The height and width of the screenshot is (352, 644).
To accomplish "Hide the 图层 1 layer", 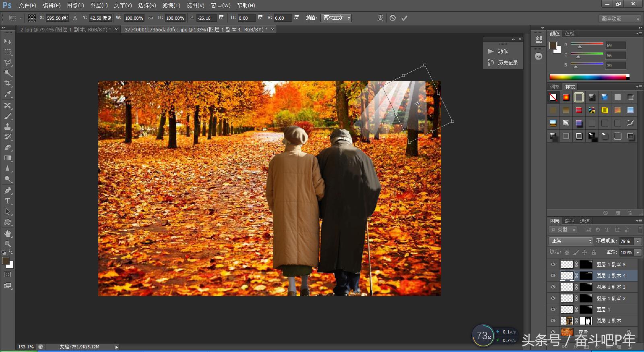I will click(553, 310).
